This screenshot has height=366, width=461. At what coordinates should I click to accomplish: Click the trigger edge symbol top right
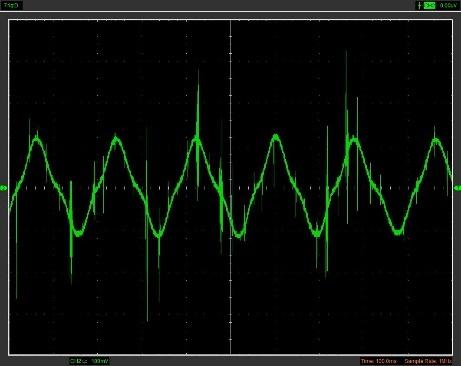(x=419, y=5)
